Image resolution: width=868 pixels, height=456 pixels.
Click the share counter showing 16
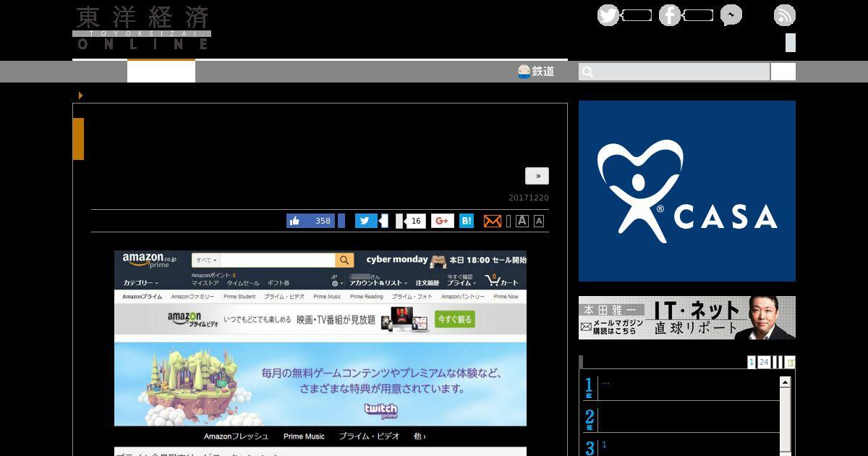(415, 221)
